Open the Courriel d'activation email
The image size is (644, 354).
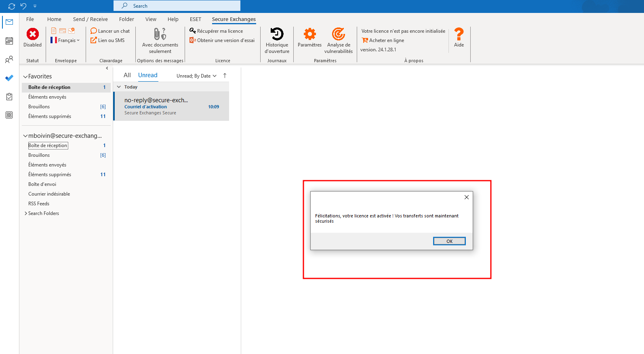(x=171, y=106)
